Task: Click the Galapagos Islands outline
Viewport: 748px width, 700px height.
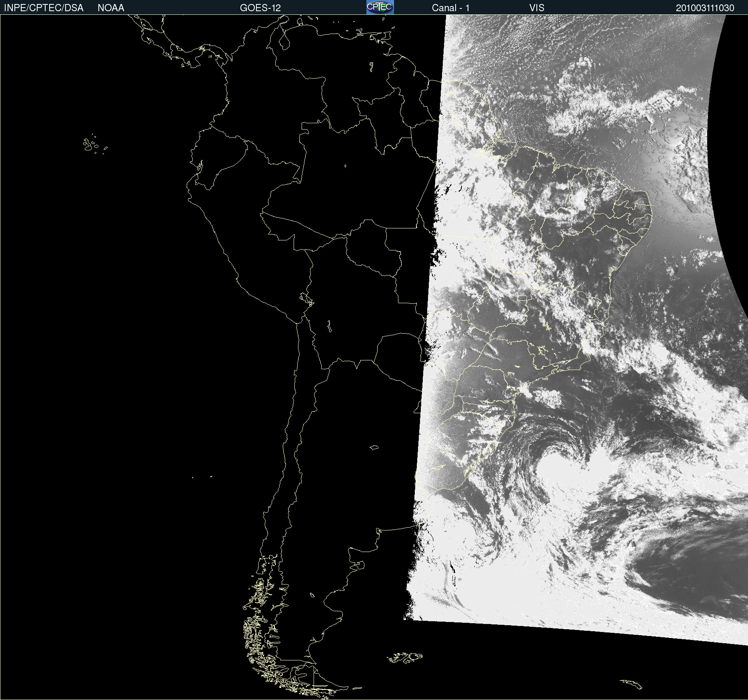Action: tap(95, 144)
